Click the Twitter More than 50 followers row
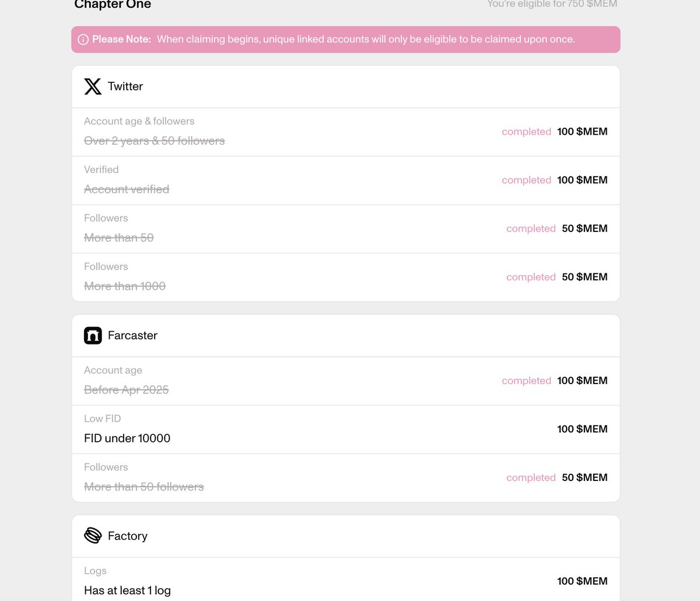This screenshot has height=601, width=700. tap(346, 229)
